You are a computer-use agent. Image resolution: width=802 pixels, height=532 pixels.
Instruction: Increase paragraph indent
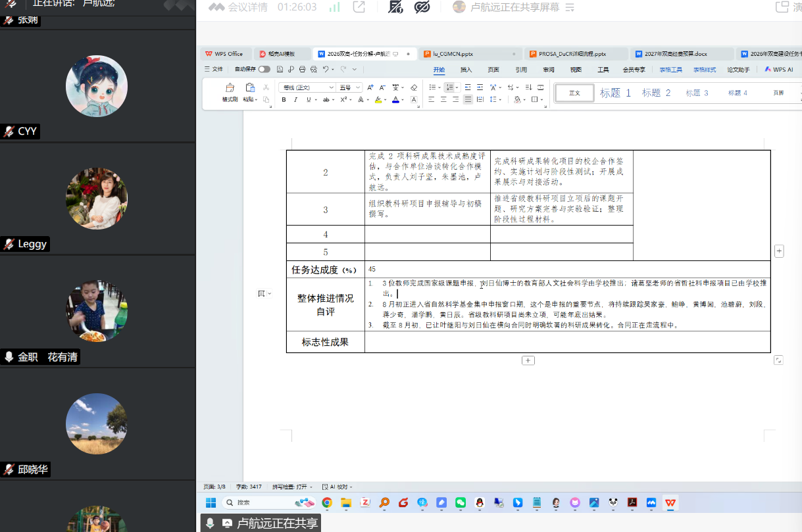point(480,87)
